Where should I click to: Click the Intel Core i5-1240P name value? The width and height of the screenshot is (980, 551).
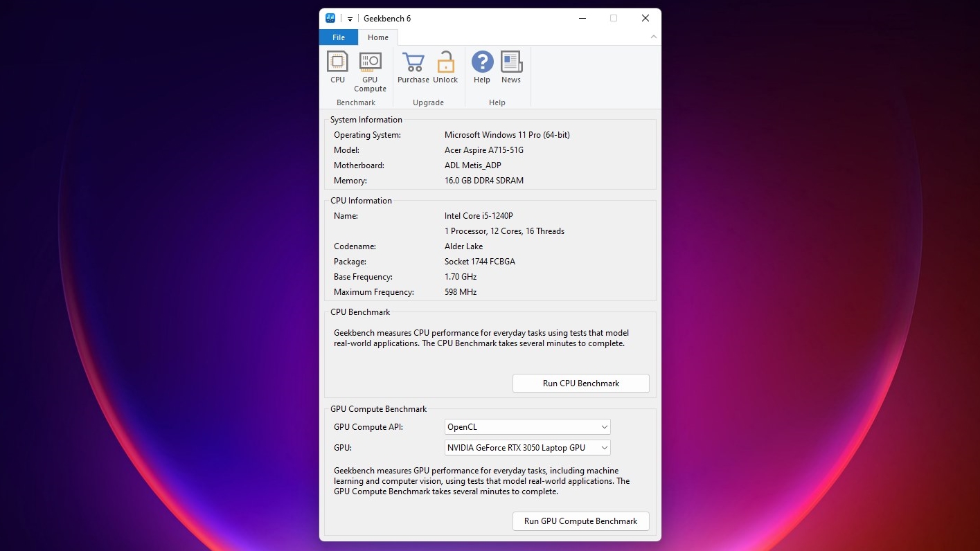[479, 216]
